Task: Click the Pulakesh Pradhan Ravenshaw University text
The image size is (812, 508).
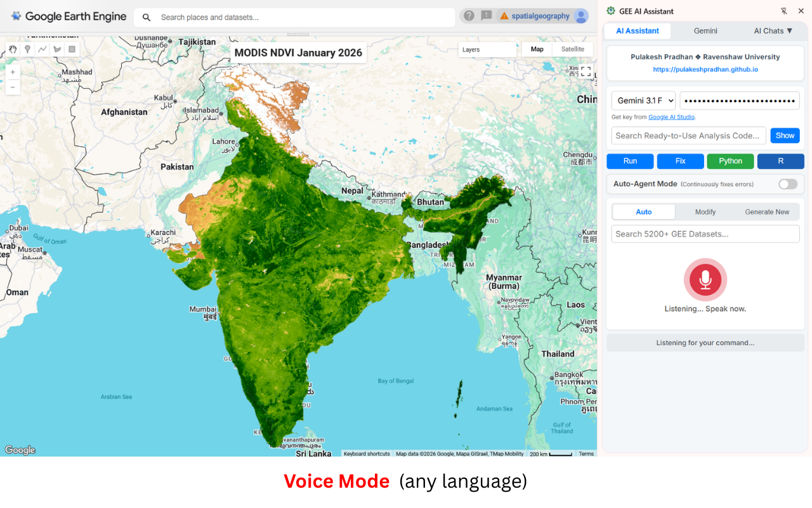Action: click(705, 57)
